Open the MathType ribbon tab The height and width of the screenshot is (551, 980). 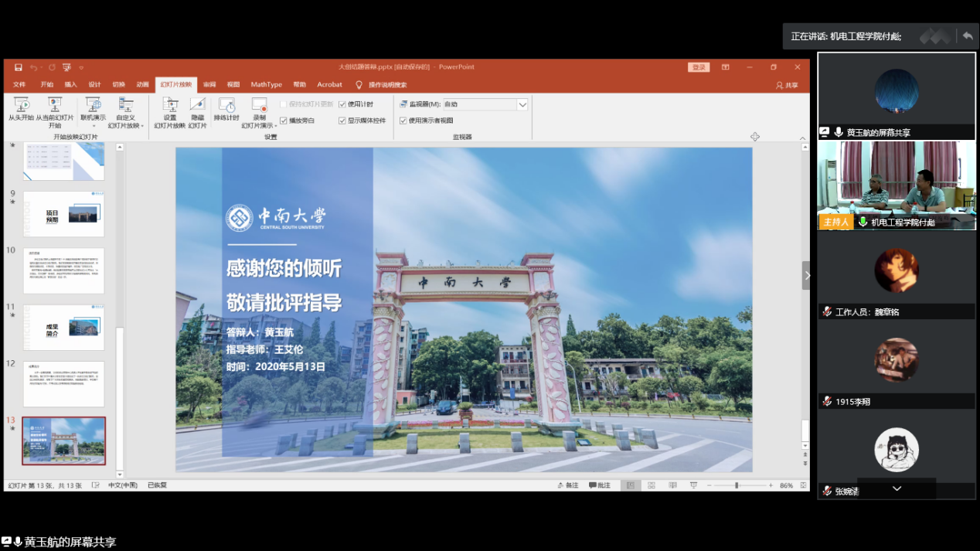pyautogui.click(x=266, y=85)
